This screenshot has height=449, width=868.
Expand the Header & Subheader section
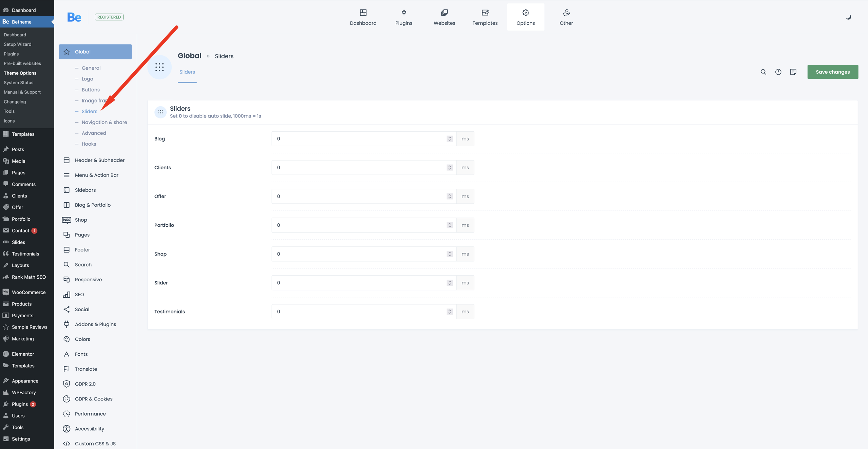(99, 160)
